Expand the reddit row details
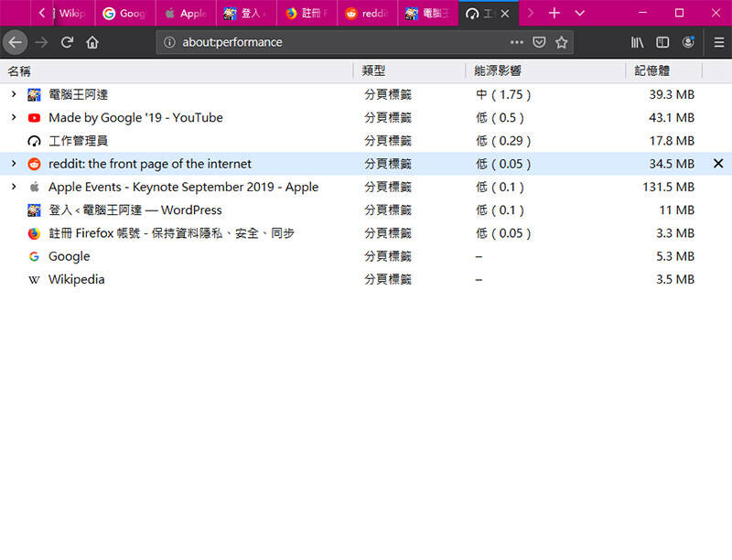The image size is (732, 560). click(x=14, y=163)
